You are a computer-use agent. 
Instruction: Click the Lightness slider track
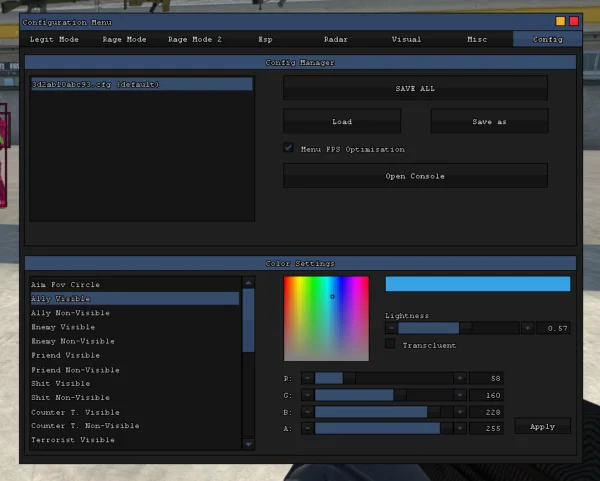click(x=459, y=328)
